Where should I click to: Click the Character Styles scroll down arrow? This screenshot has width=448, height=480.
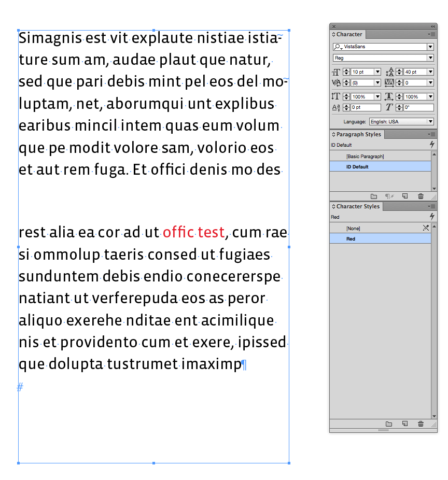pyautogui.click(x=434, y=416)
